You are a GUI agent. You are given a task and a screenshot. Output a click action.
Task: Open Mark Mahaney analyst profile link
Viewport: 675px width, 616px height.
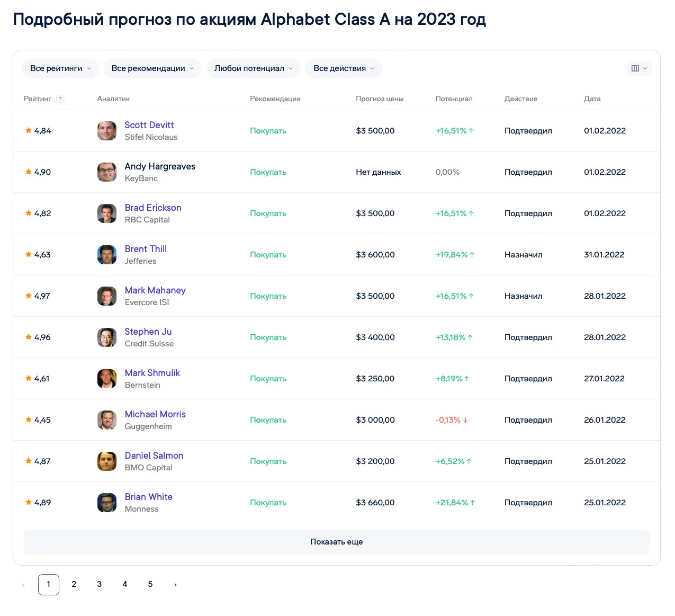point(155,290)
